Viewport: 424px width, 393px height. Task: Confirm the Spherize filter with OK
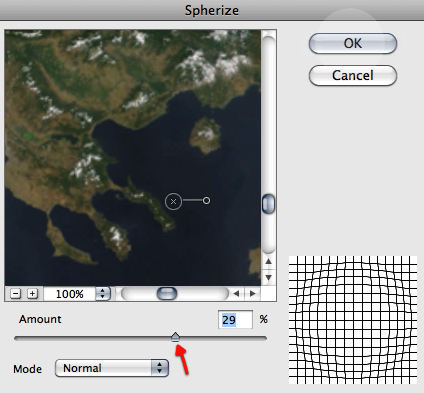click(353, 43)
